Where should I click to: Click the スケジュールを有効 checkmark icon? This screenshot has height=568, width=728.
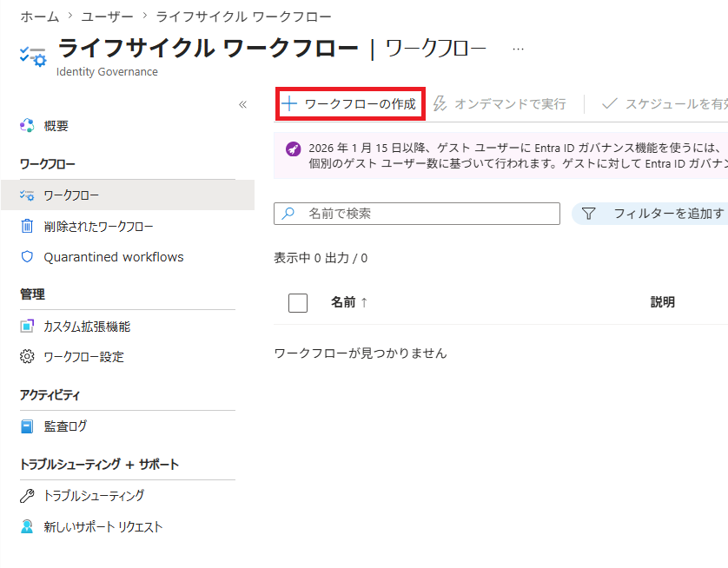[609, 103]
